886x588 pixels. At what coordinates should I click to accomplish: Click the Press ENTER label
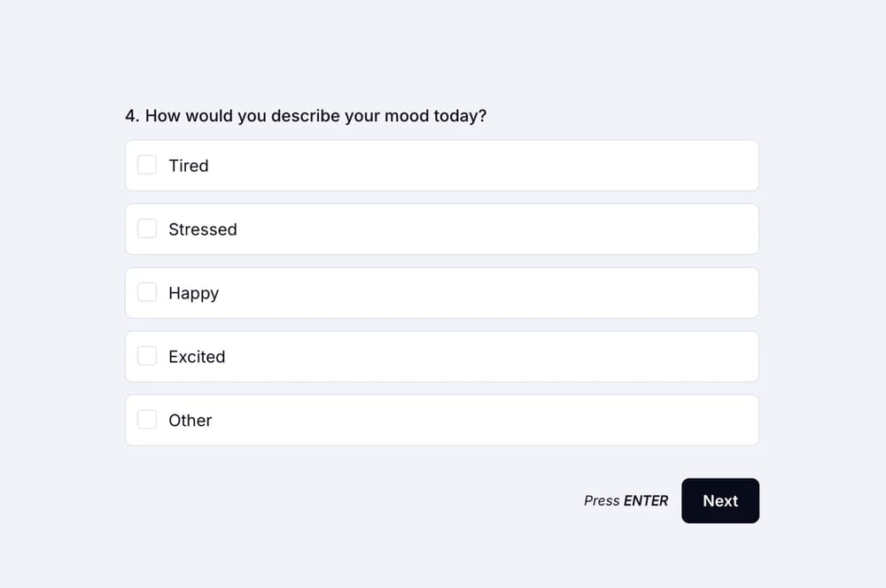pos(626,500)
